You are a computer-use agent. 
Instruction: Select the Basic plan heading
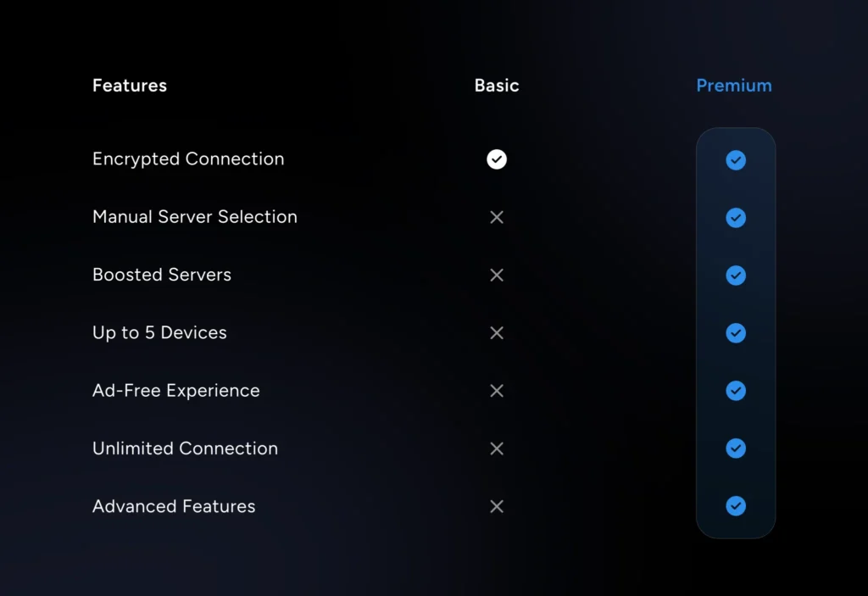pyautogui.click(x=497, y=86)
